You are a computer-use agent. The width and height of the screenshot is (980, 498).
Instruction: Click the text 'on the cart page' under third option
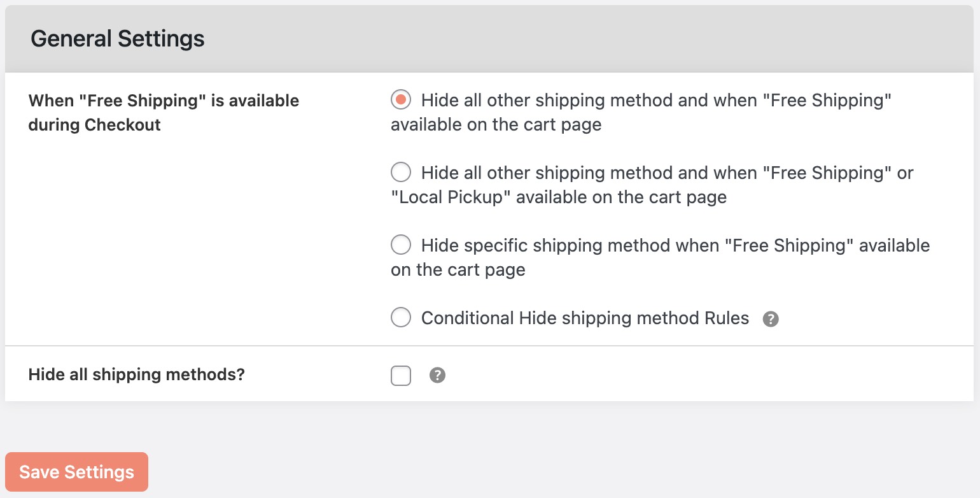point(458,270)
